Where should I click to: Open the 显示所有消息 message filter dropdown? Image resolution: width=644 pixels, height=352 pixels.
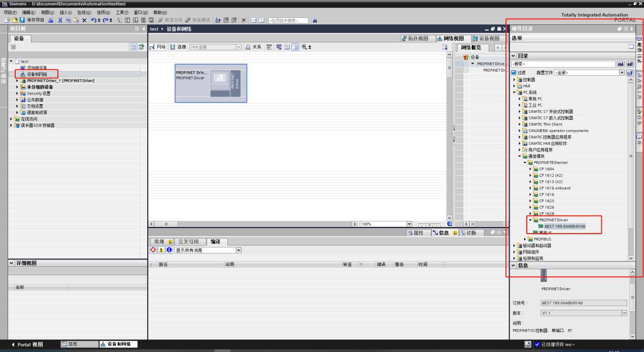(x=239, y=250)
